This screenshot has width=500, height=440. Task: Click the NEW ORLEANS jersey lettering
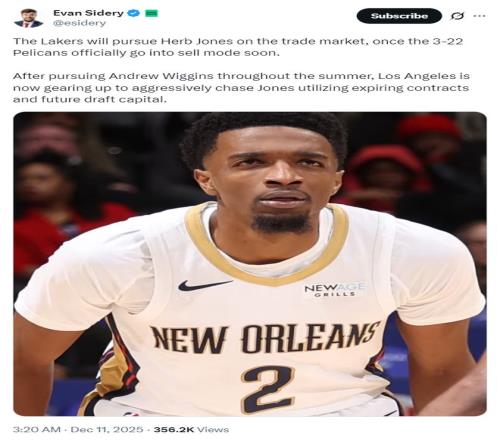(x=265, y=338)
